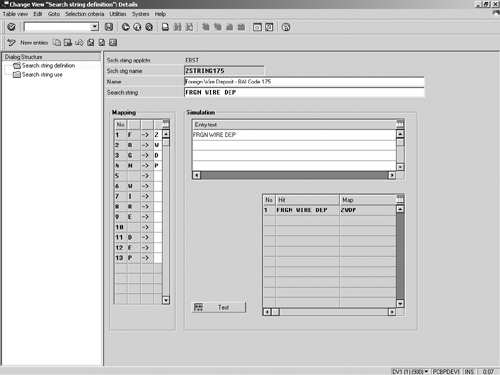Click the Test button
Image resolution: width=500 pixels, height=375 pixels.
[219, 307]
